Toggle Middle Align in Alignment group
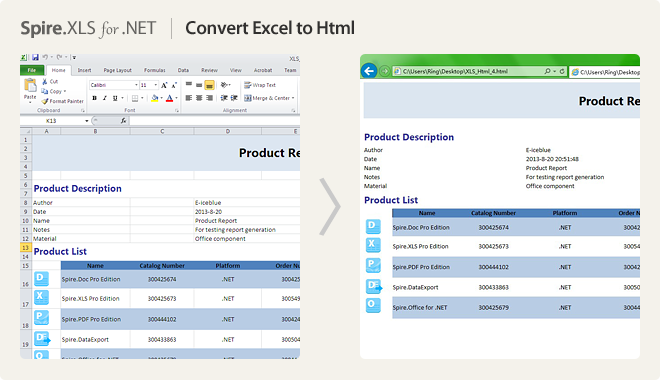Viewport: 660px width, 380px height. pos(199,85)
